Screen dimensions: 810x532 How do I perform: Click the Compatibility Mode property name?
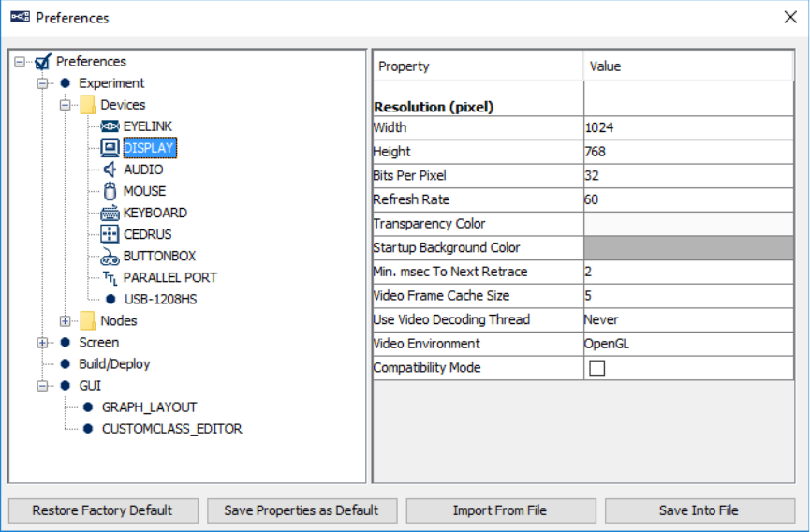427,368
